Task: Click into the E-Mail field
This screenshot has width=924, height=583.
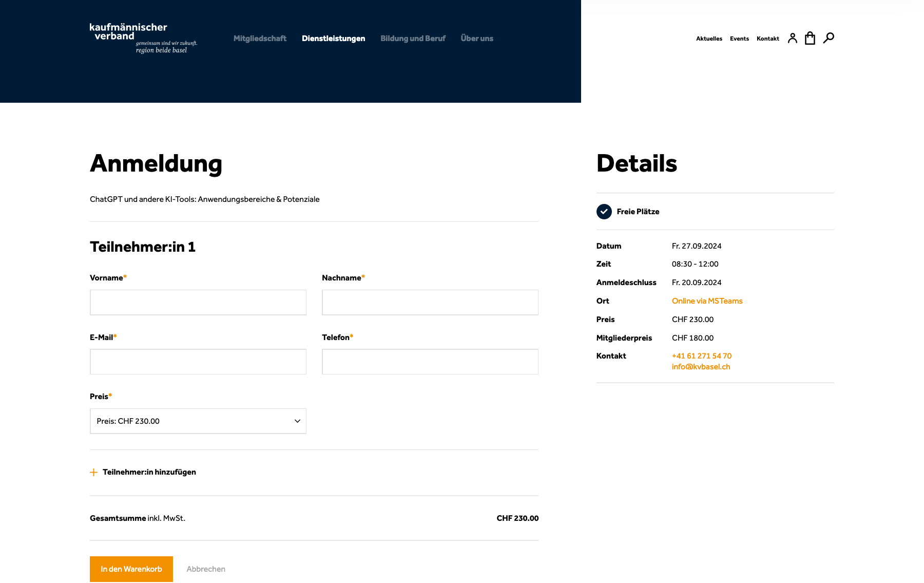Action: (x=198, y=362)
